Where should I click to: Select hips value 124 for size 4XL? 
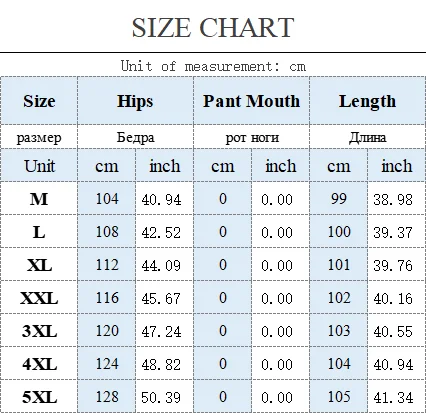point(107,364)
